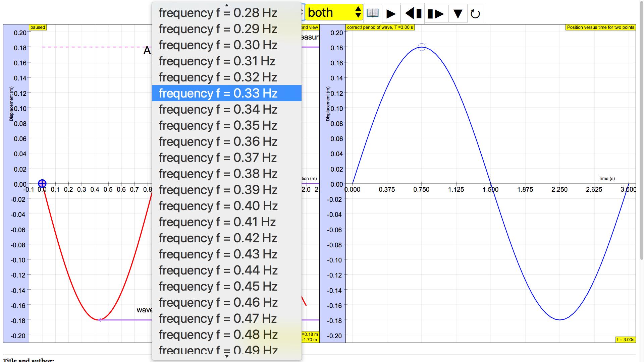Click the stepper arrows on the 'both' selector
The width and height of the screenshot is (644, 362).
pos(358,13)
